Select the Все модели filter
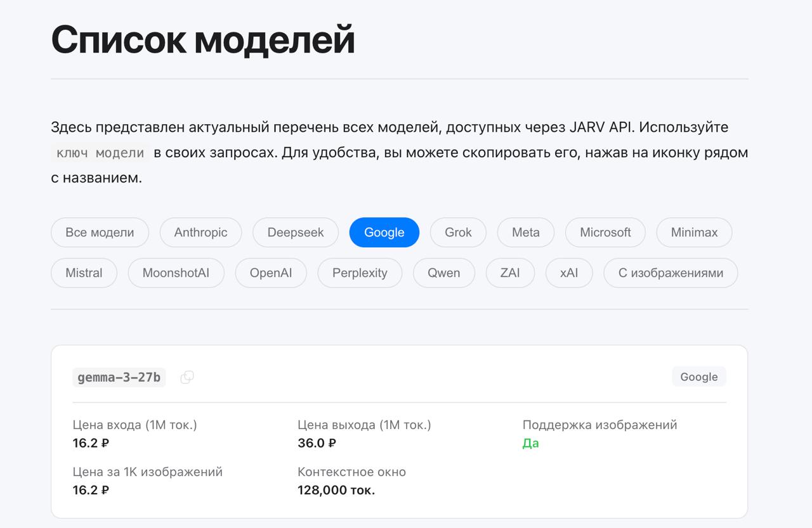This screenshot has height=528, width=812. (x=100, y=232)
